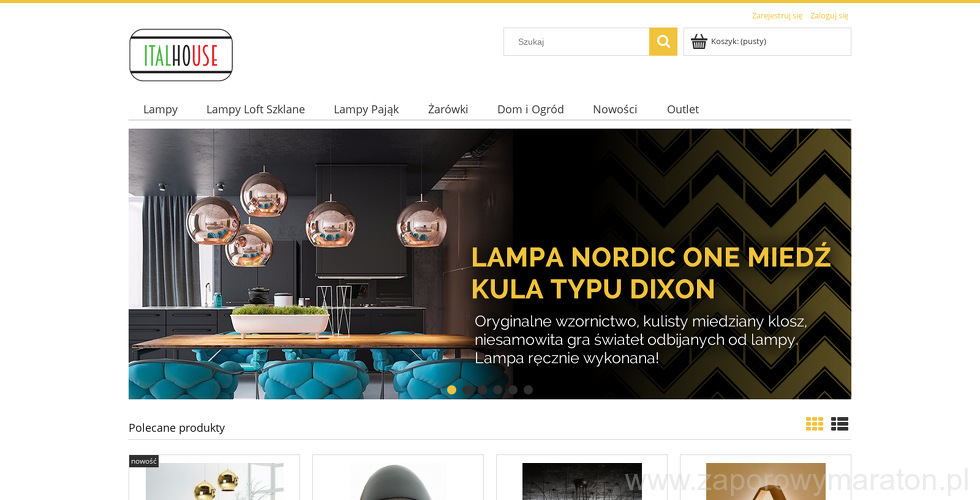Viewport: 980px width, 500px height.
Task: Select the second carousel slide dot
Action: coord(467,389)
